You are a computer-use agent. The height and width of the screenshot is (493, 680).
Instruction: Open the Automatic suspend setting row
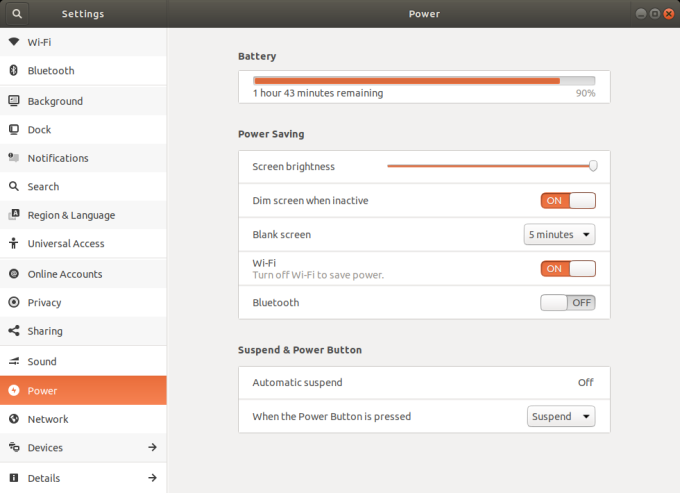tap(423, 382)
